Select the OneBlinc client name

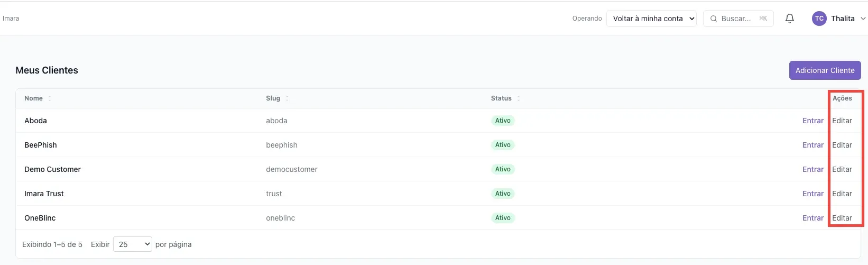pos(40,218)
